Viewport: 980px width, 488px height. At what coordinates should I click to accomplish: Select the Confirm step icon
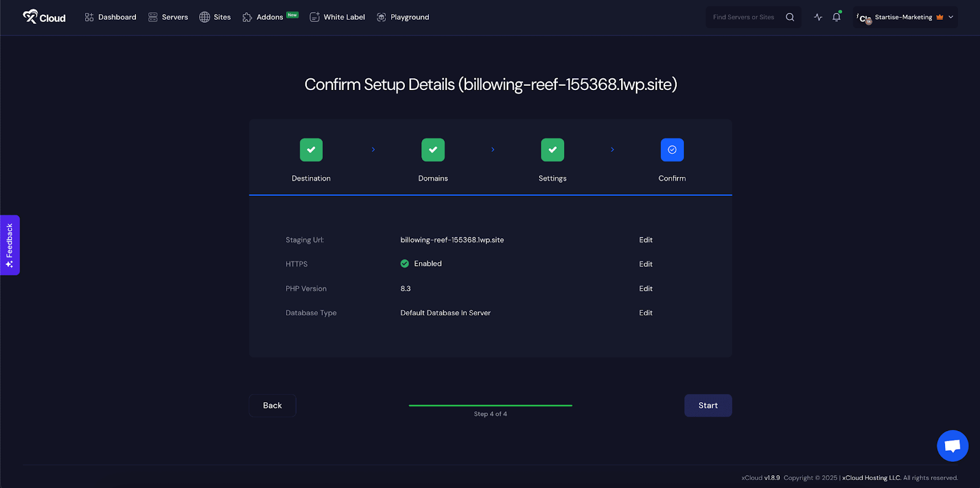click(x=672, y=150)
